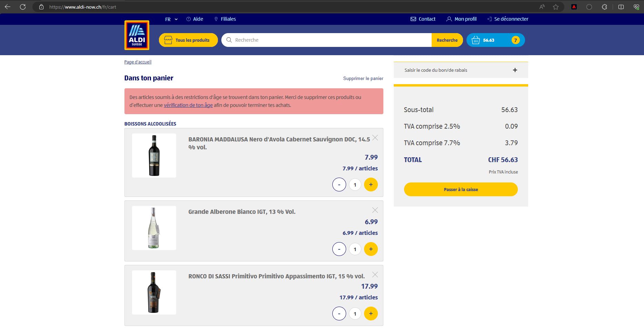Open the cart button showing 56.63
Viewport: 644px width, 328px height.
click(496, 40)
